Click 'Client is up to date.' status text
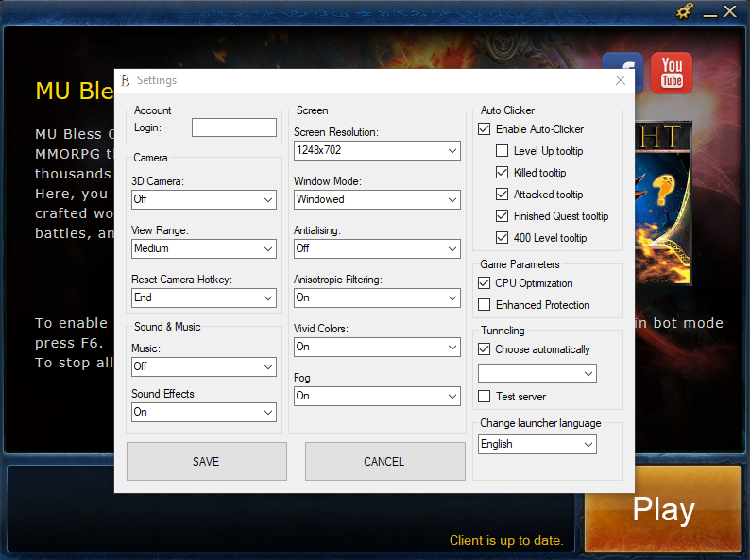Viewport: 750px width, 560px height. [x=506, y=540]
